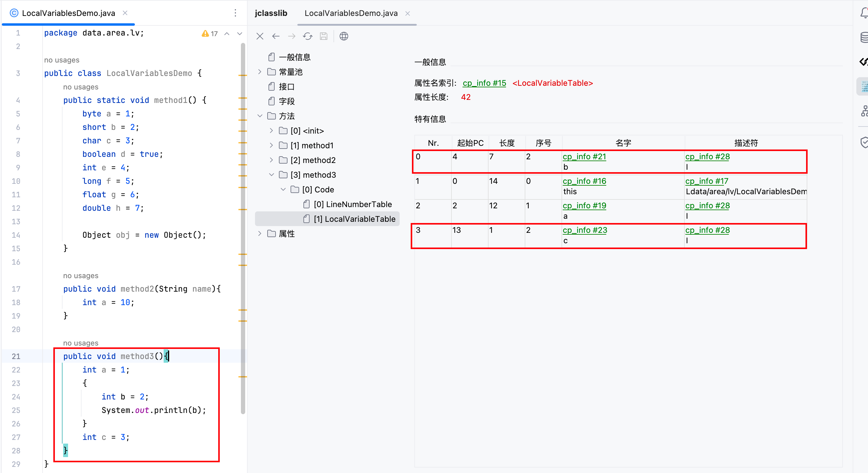Select the jclasslib tool window tab
The height and width of the screenshot is (473, 868).
(x=271, y=13)
